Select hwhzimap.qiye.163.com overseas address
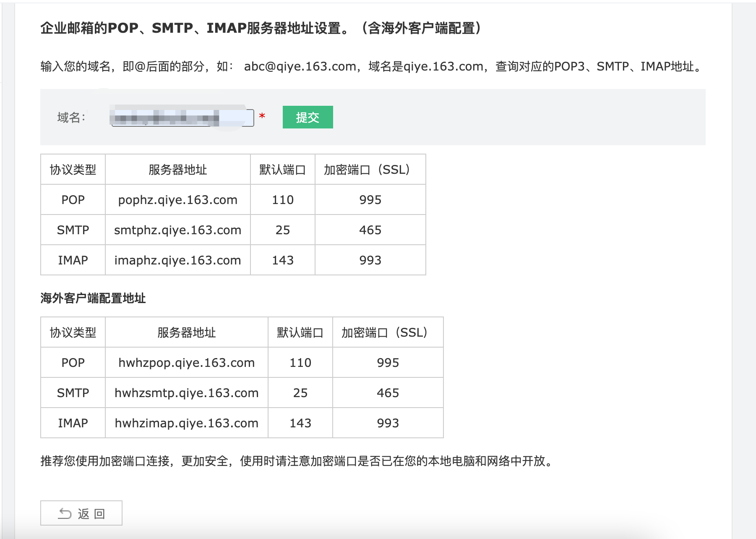 tap(187, 423)
